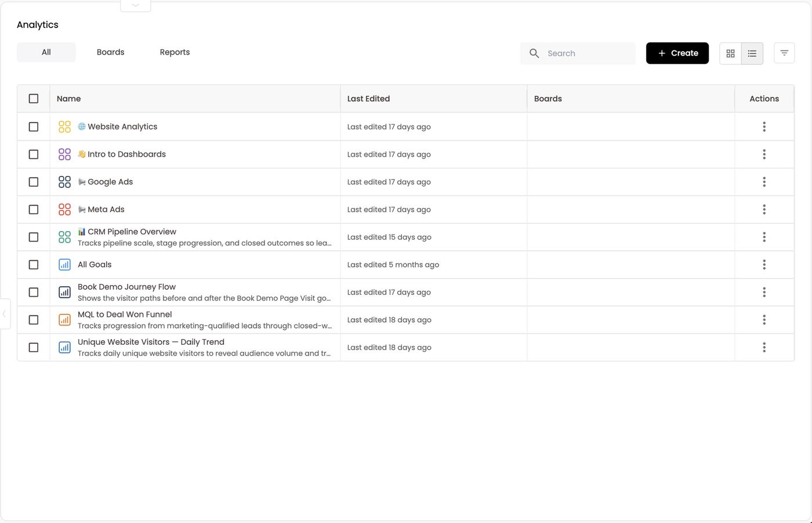
Task: Click the green CRM Pipeline Overview board icon
Action: [64, 237]
